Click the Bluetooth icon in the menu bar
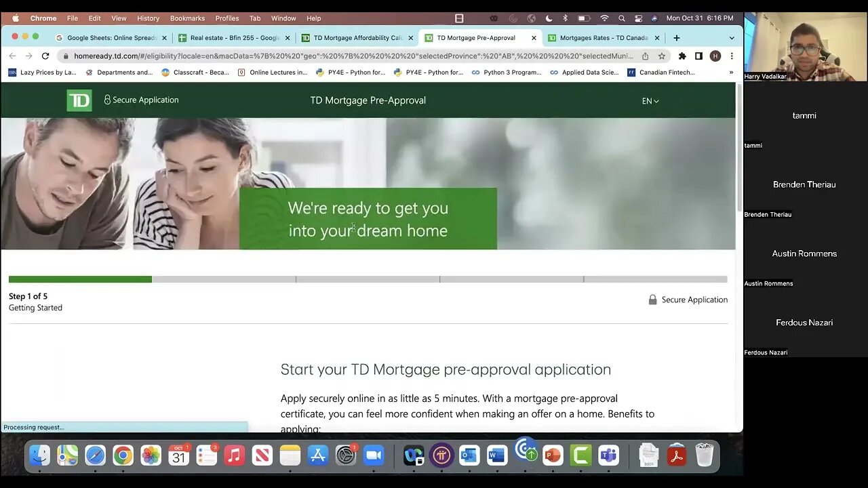The width and height of the screenshot is (868, 488). (565, 18)
